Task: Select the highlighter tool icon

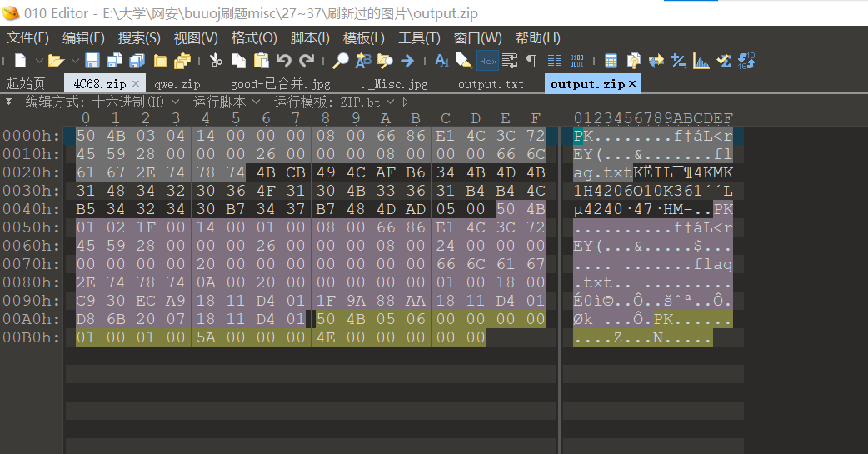Action: [x=464, y=60]
